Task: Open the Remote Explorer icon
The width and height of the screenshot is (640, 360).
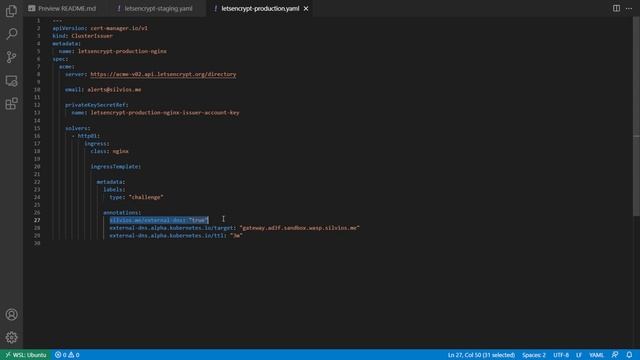Action: coord(11,80)
